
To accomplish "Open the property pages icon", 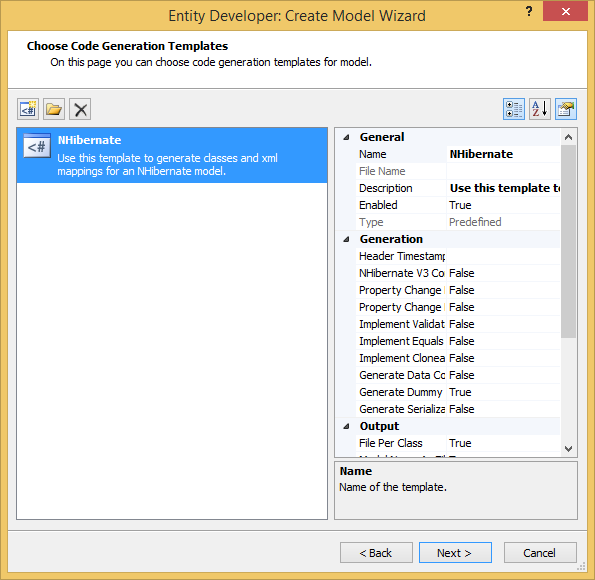I will pos(566,109).
